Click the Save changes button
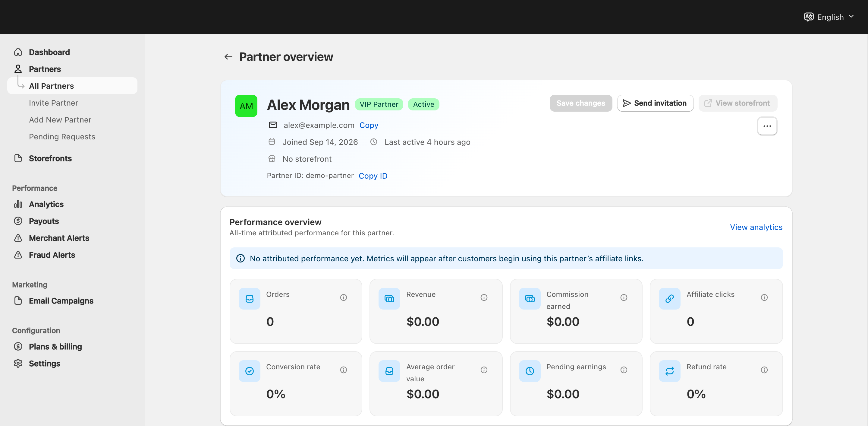The image size is (868, 426). coord(580,103)
